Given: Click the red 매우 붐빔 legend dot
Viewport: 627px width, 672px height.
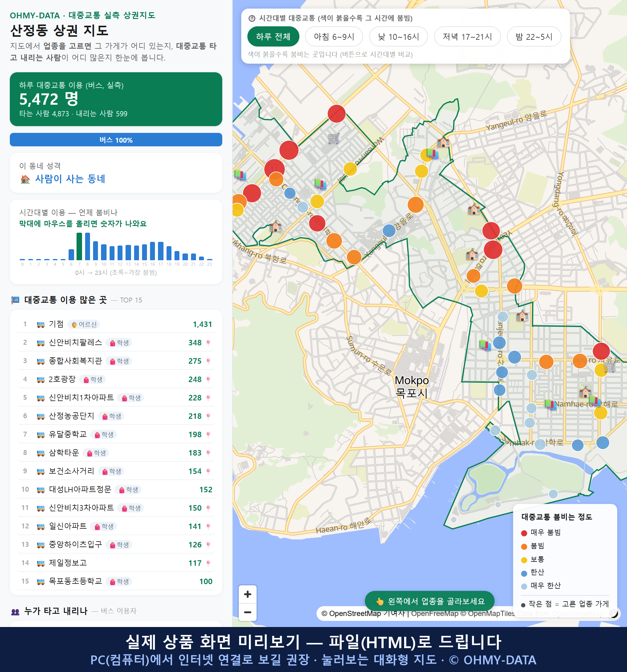Looking at the screenshot, I should [x=524, y=533].
